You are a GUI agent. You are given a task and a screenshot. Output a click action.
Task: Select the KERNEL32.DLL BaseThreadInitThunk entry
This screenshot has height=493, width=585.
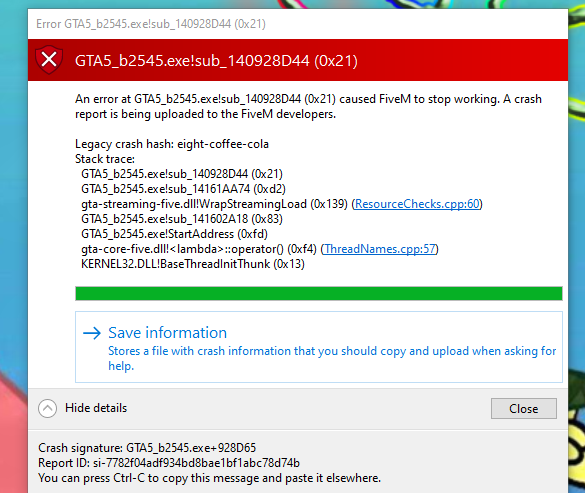click(193, 264)
